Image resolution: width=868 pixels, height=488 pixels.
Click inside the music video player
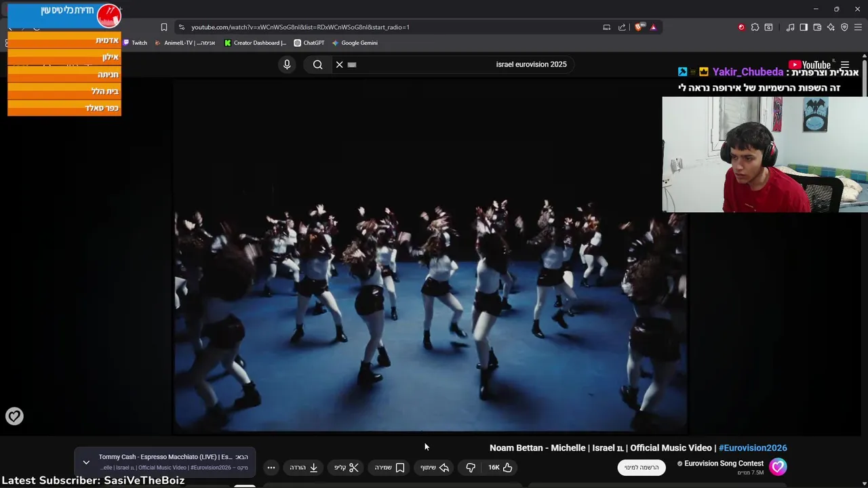(x=431, y=256)
